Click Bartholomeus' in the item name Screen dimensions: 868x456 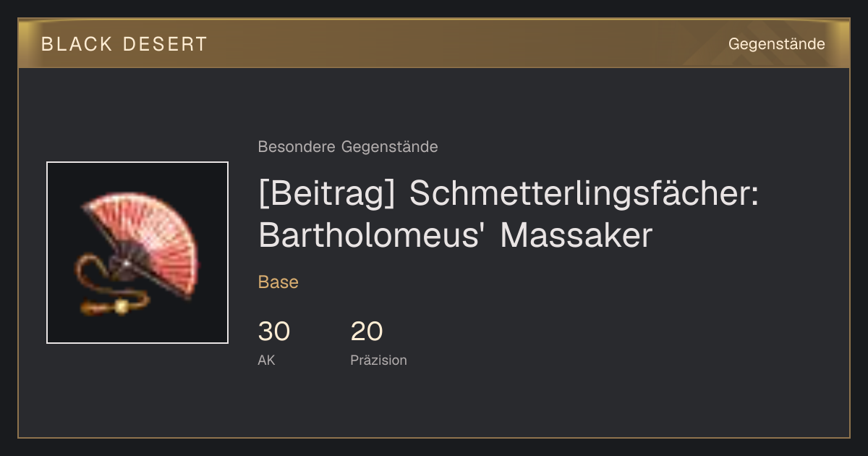373,236
